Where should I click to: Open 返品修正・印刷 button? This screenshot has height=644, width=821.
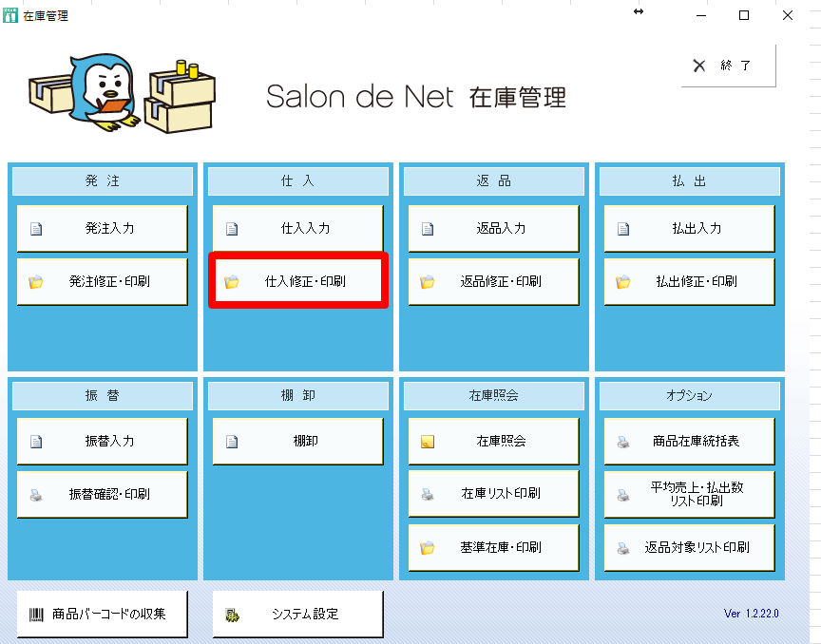pos(494,282)
